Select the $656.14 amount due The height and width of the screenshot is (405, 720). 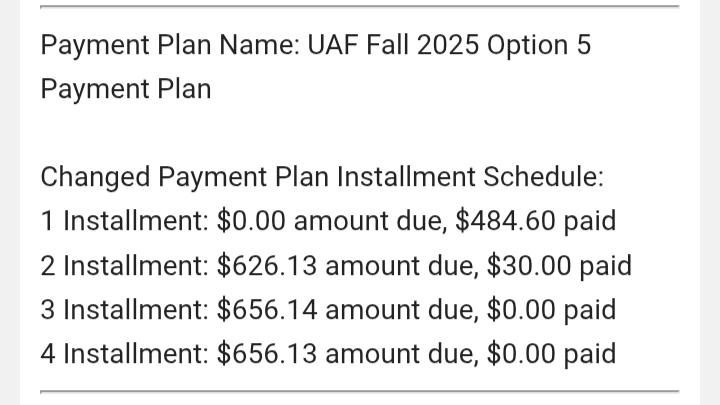point(267,309)
